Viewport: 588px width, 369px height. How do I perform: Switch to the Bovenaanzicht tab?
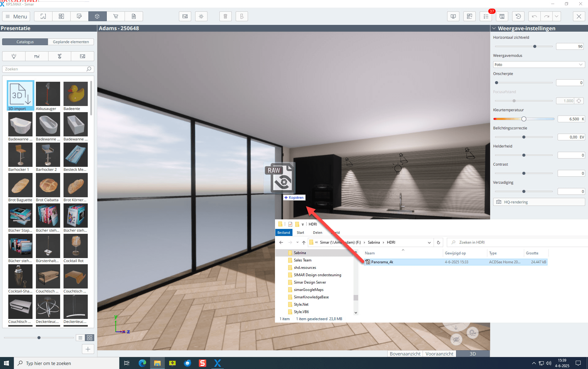tap(405, 354)
